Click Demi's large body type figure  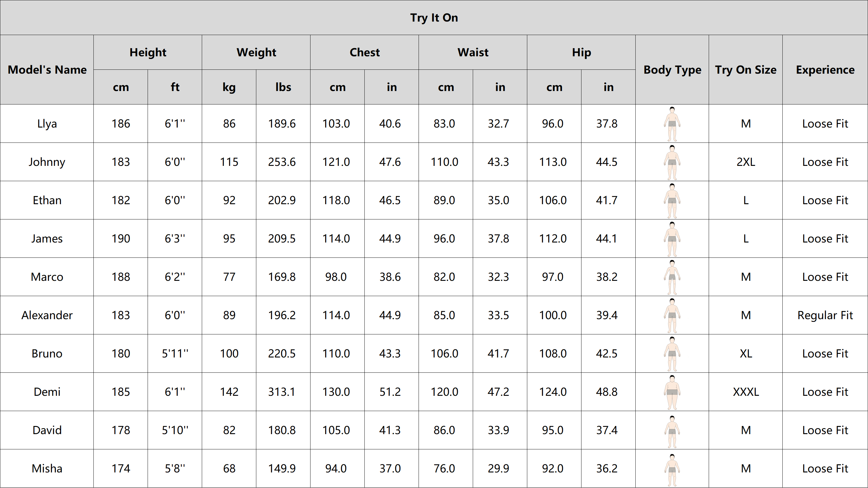pos(672,392)
